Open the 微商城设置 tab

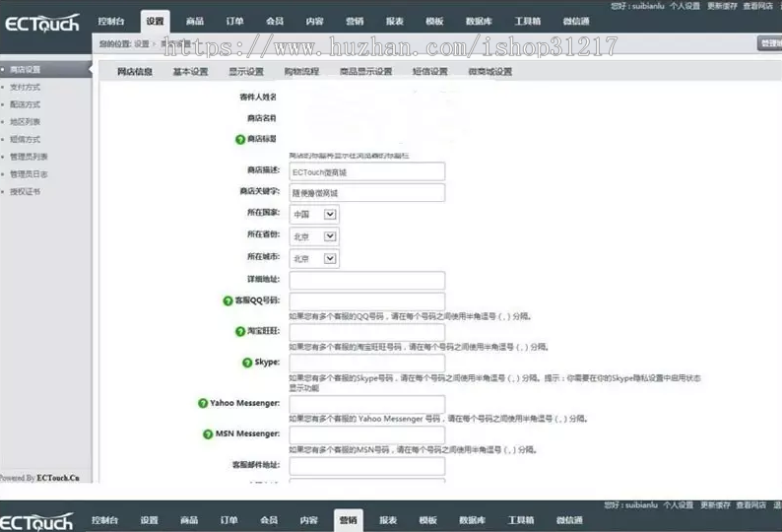[x=490, y=72]
